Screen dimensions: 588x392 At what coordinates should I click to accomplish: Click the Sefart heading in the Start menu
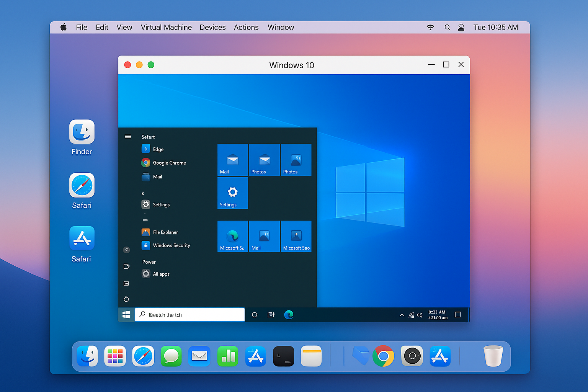pos(148,137)
